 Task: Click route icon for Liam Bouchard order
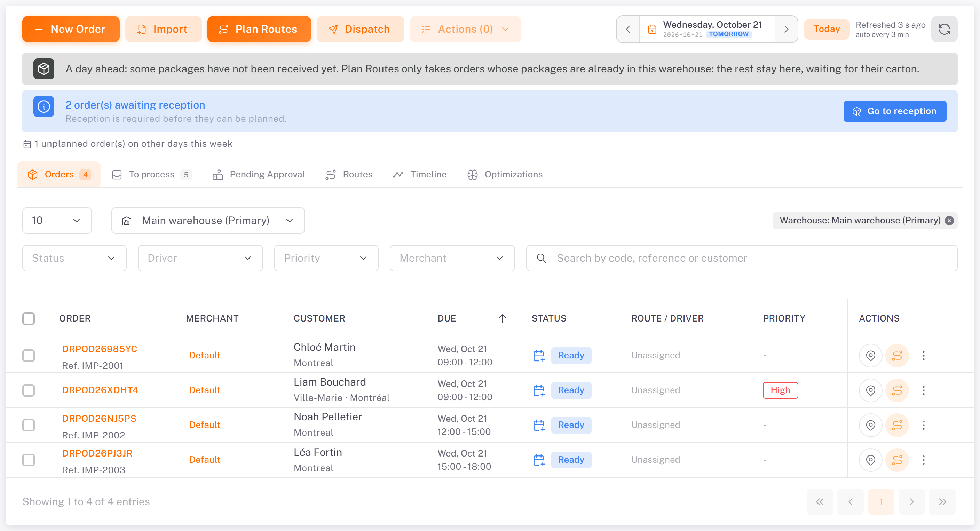(897, 390)
